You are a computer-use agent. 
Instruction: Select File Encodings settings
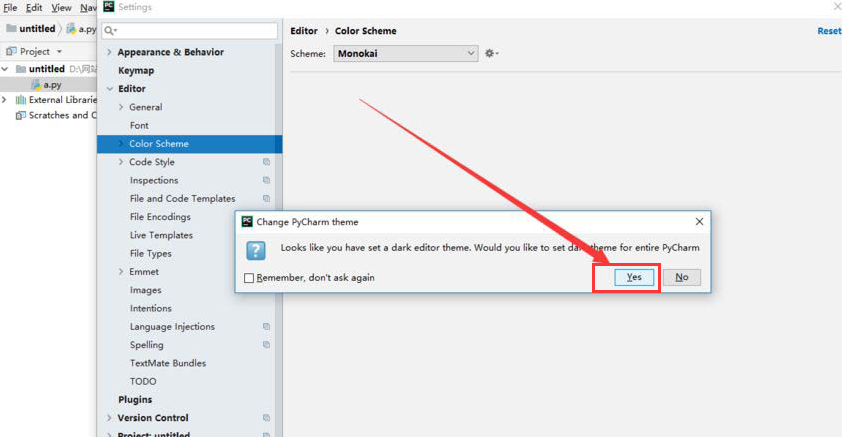point(160,217)
